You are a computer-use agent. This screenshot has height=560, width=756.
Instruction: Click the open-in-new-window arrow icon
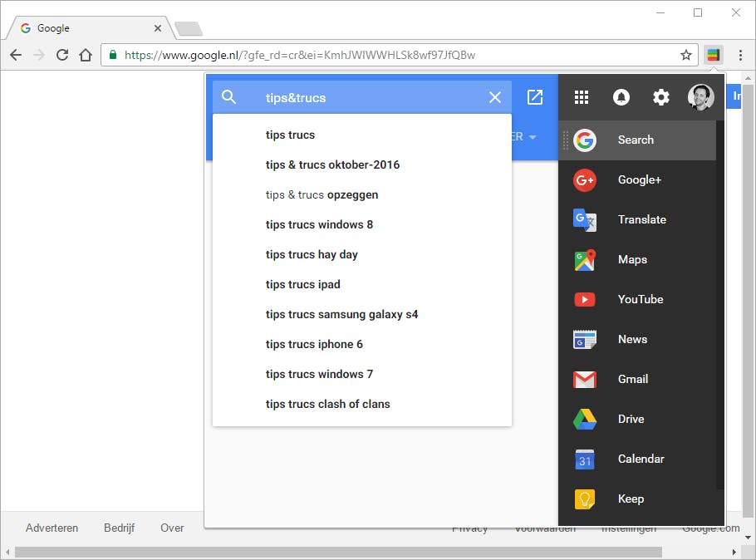pyautogui.click(x=534, y=97)
